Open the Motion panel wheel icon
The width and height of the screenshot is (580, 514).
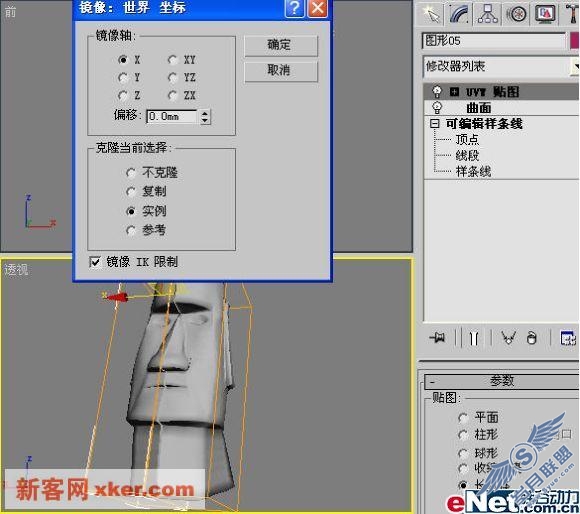pyautogui.click(x=516, y=14)
